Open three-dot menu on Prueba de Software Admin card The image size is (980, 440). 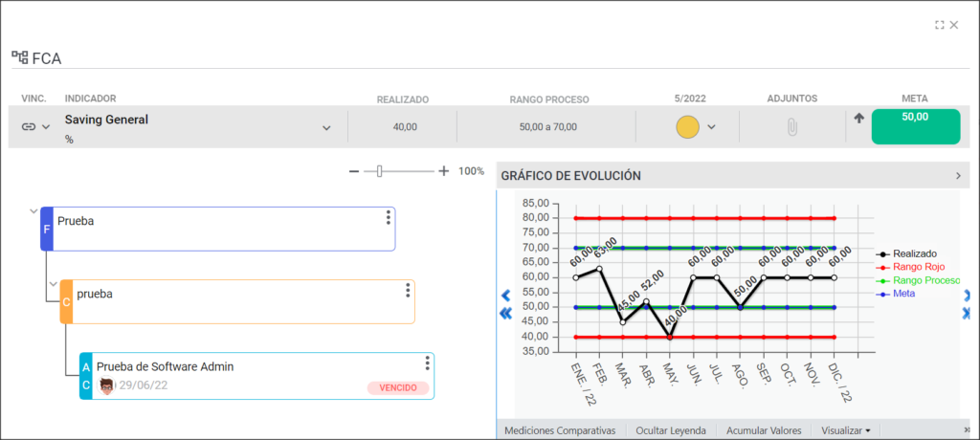tap(427, 363)
